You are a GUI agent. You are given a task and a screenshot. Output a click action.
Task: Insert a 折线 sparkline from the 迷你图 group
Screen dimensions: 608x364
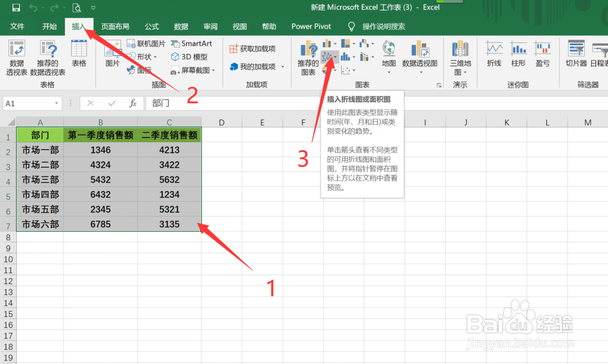click(x=494, y=56)
